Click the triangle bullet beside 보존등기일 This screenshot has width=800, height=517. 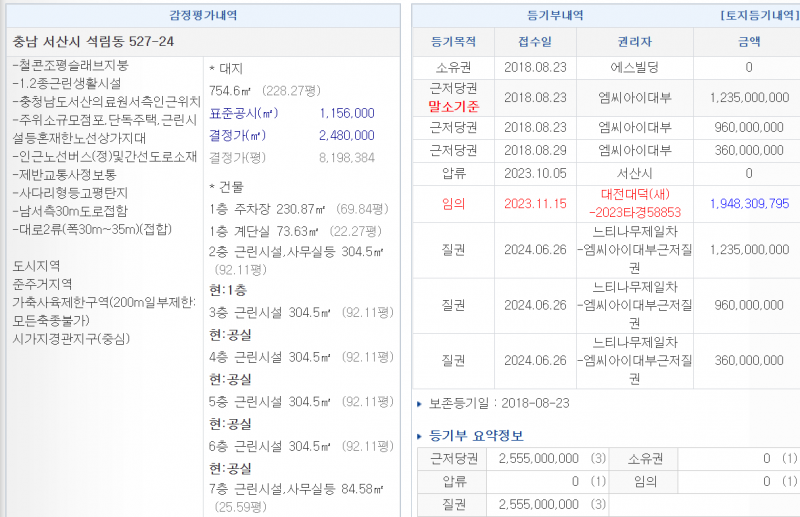pyautogui.click(x=419, y=404)
